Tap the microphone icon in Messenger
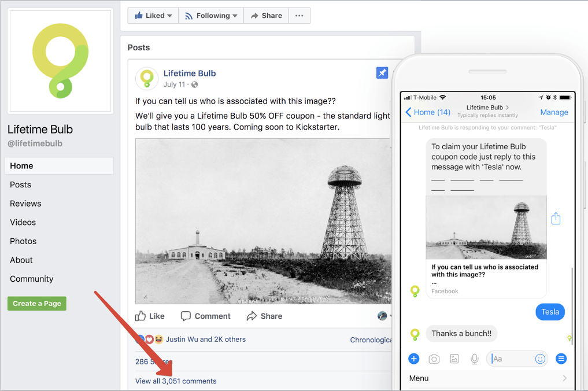 474,359
